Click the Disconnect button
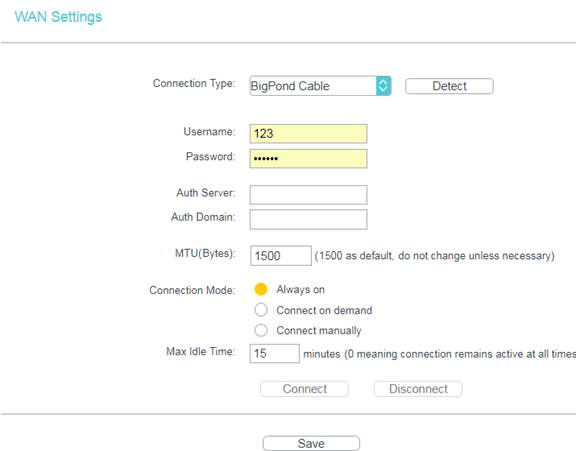 pos(418,389)
